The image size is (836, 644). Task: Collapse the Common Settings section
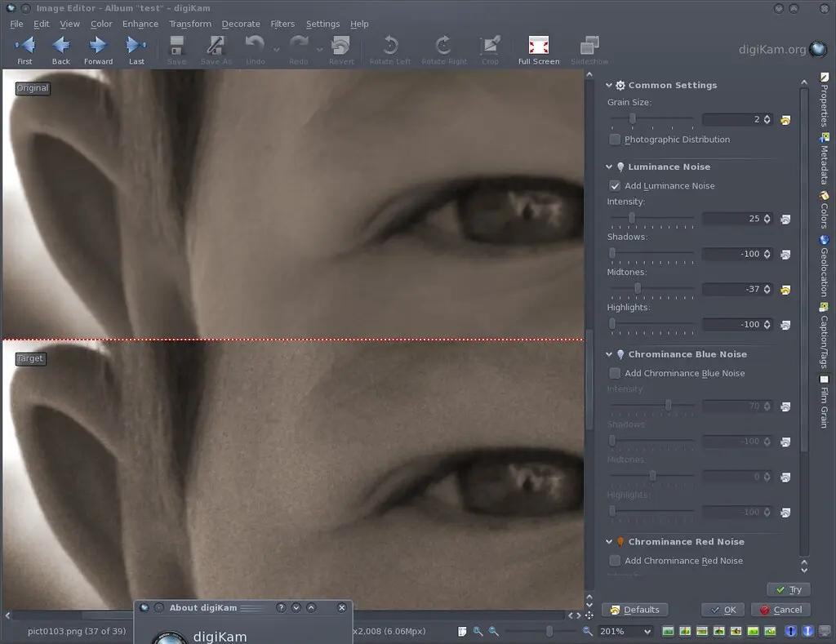609,86
